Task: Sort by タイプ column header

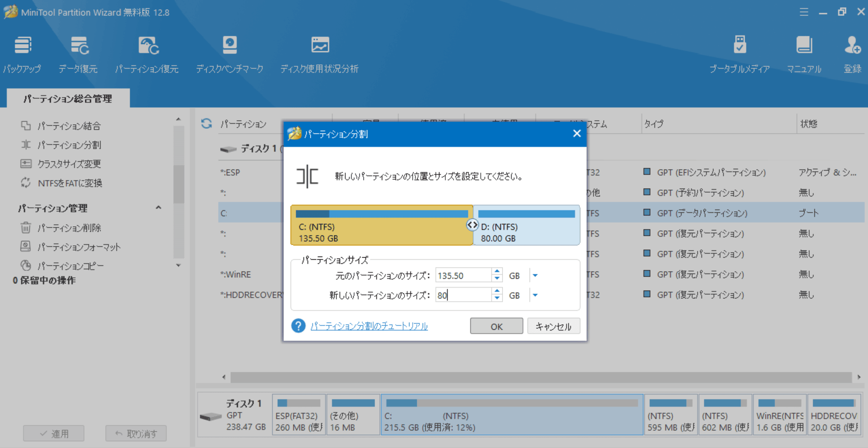Action: (x=653, y=124)
